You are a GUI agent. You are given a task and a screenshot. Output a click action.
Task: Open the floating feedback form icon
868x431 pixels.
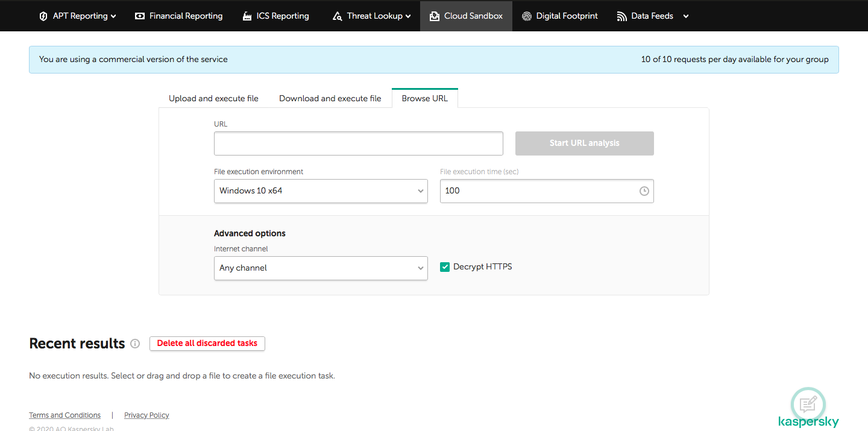tap(808, 404)
